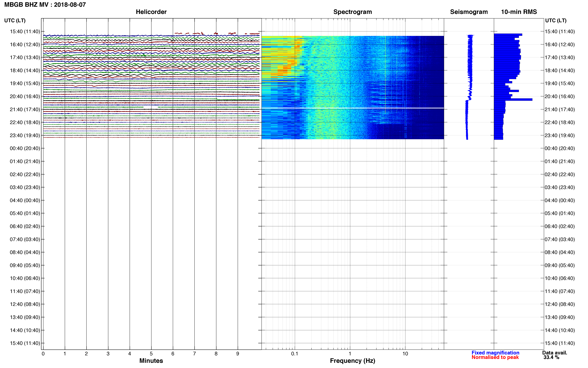Click the left '12:40 (08:40)' time label
This screenshot has height=368, width=588.
click(x=25, y=304)
